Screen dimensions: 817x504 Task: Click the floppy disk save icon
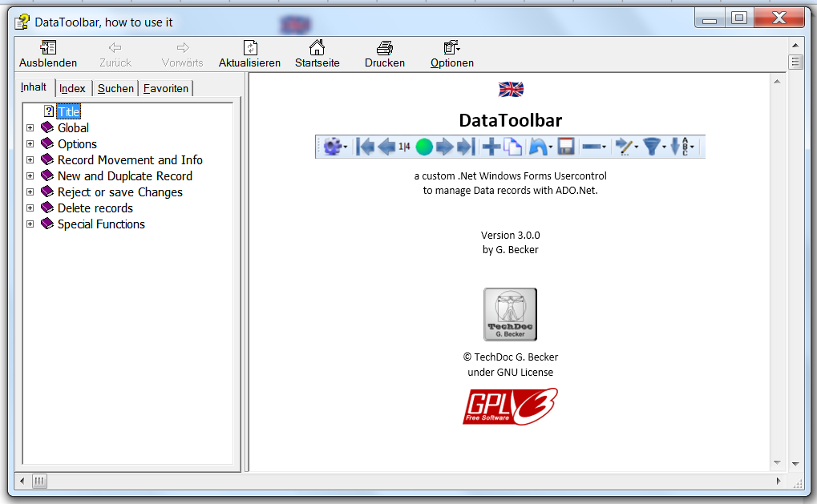tap(566, 147)
